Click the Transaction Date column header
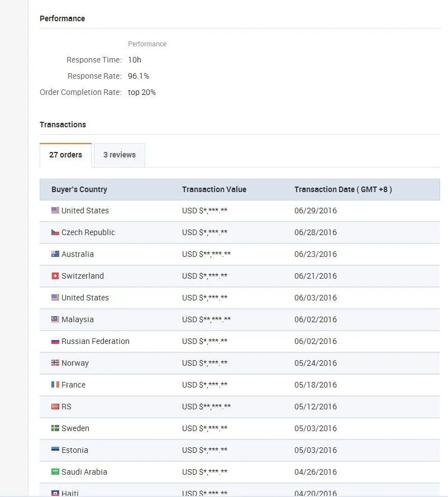Image resolution: width=448 pixels, height=497 pixels. pos(343,189)
